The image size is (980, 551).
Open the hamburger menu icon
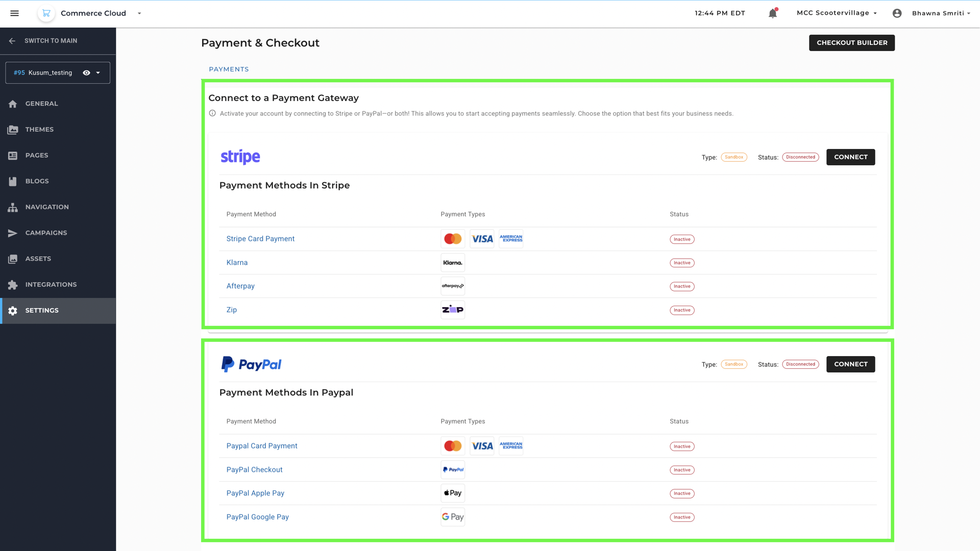(14, 13)
